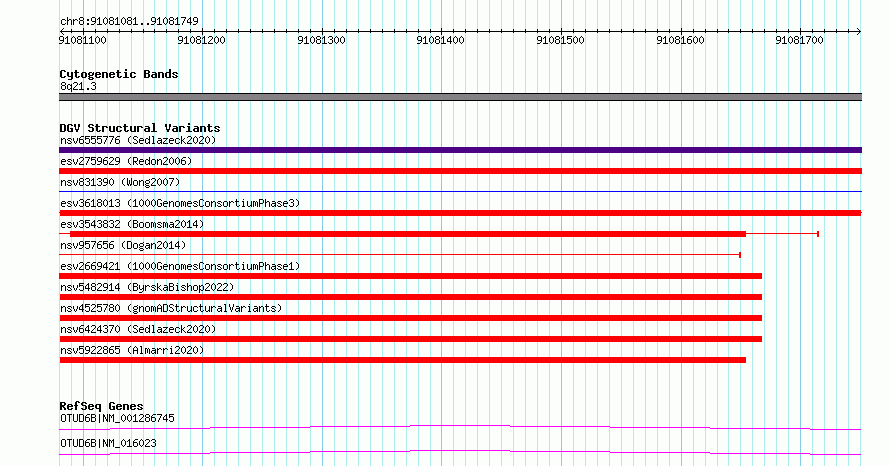Open nsv4525780 (gnomADStructuralVariants) label
The image size is (890, 466).
(x=171, y=308)
